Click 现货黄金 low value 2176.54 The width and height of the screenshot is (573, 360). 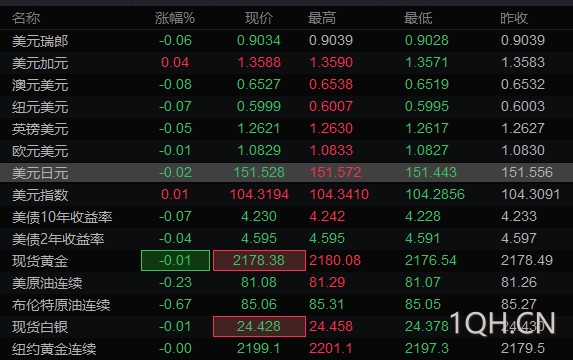(x=431, y=260)
